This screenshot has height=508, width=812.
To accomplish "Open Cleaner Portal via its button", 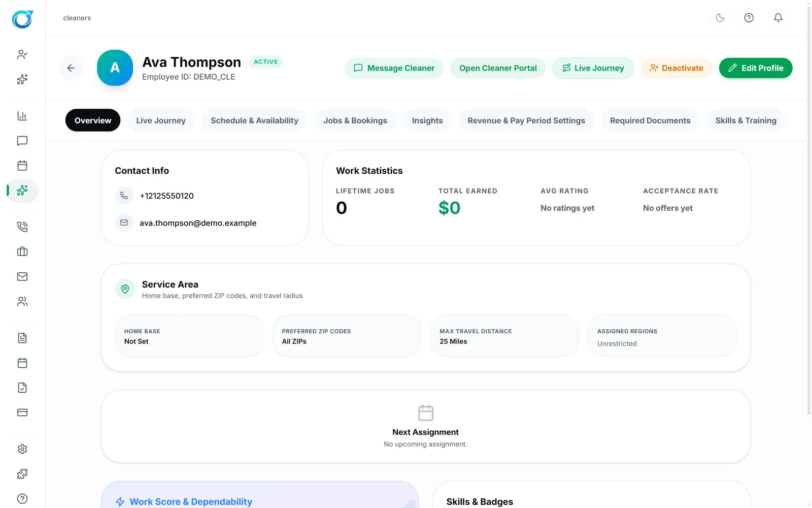I will tap(498, 68).
